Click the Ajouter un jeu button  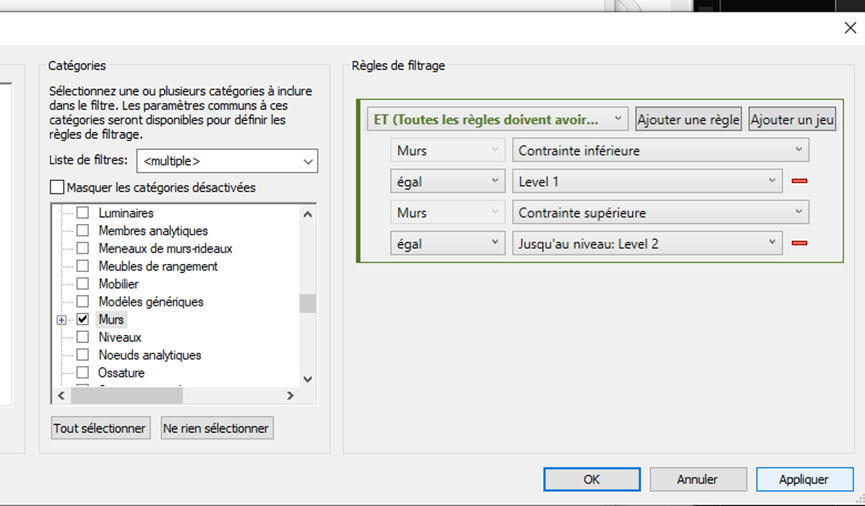pos(791,120)
